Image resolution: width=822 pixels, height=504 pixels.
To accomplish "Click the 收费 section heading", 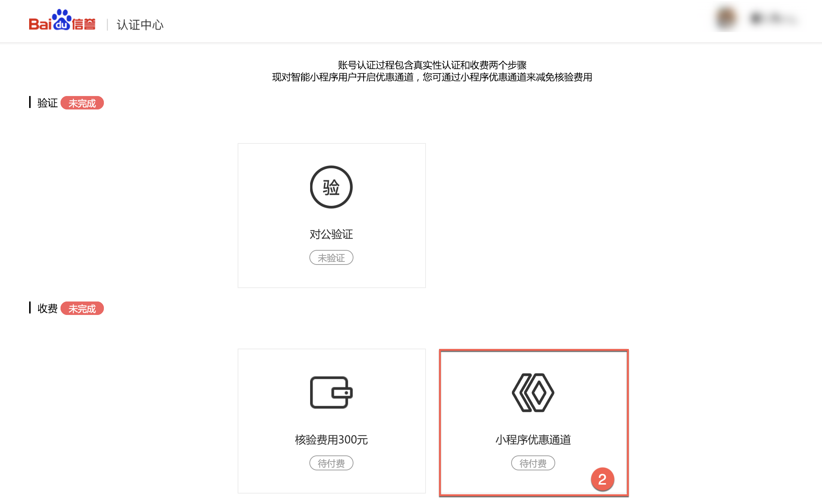I will pyautogui.click(x=47, y=309).
